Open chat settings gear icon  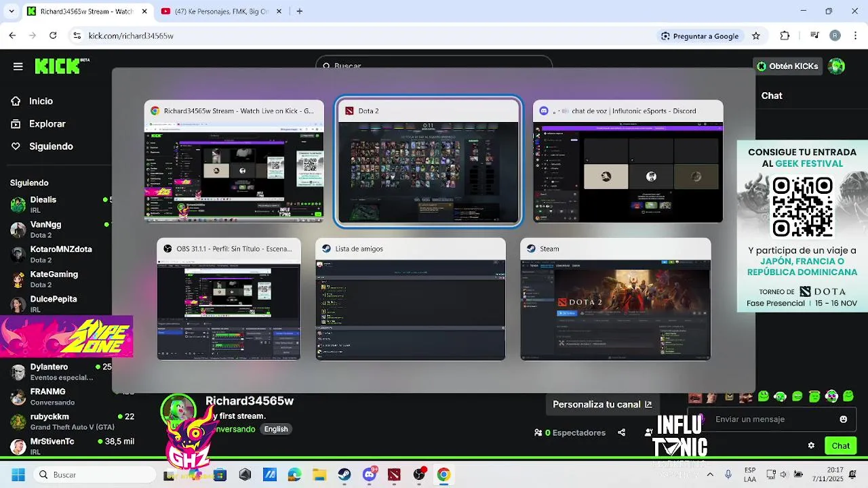(811, 445)
